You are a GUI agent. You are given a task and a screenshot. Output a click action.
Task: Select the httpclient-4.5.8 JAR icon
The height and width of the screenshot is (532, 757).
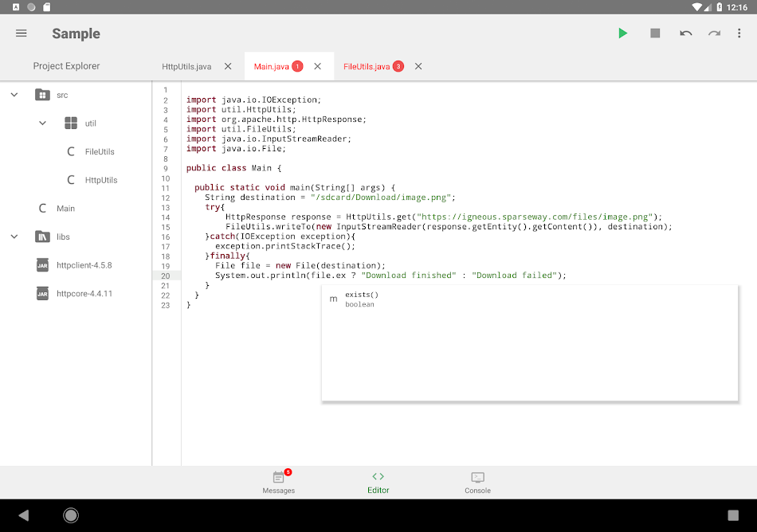coord(42,264)
